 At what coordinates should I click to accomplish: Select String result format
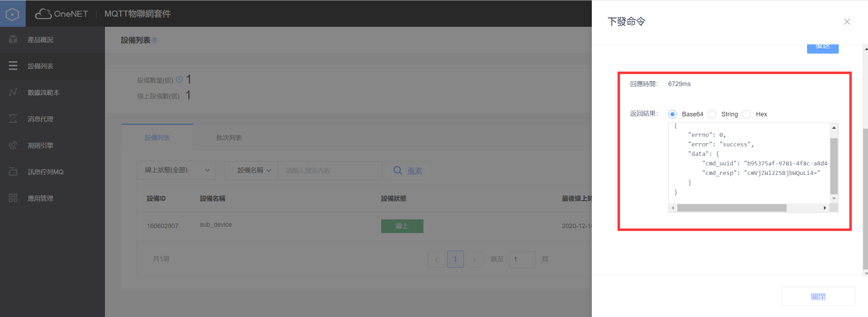coord(712,114)
